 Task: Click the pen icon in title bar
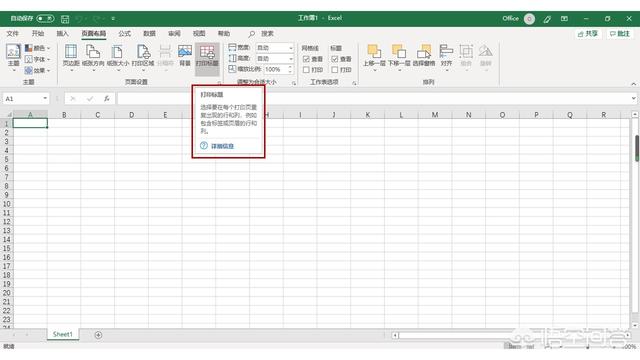pyautogui.click(x=547, y=19)
